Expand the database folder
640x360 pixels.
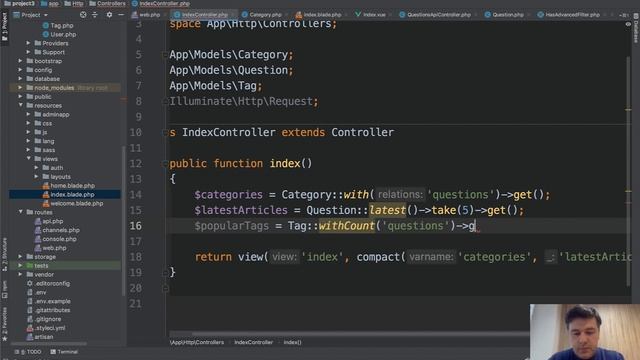click(x=20, y=79)
